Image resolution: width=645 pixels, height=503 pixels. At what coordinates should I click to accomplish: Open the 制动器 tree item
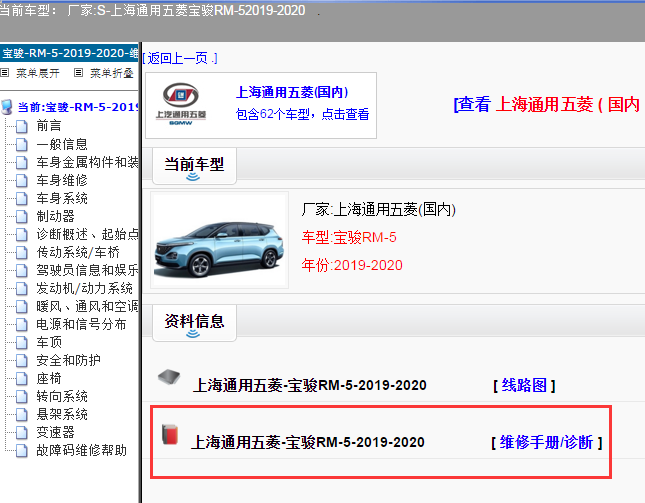pos(56,216)
